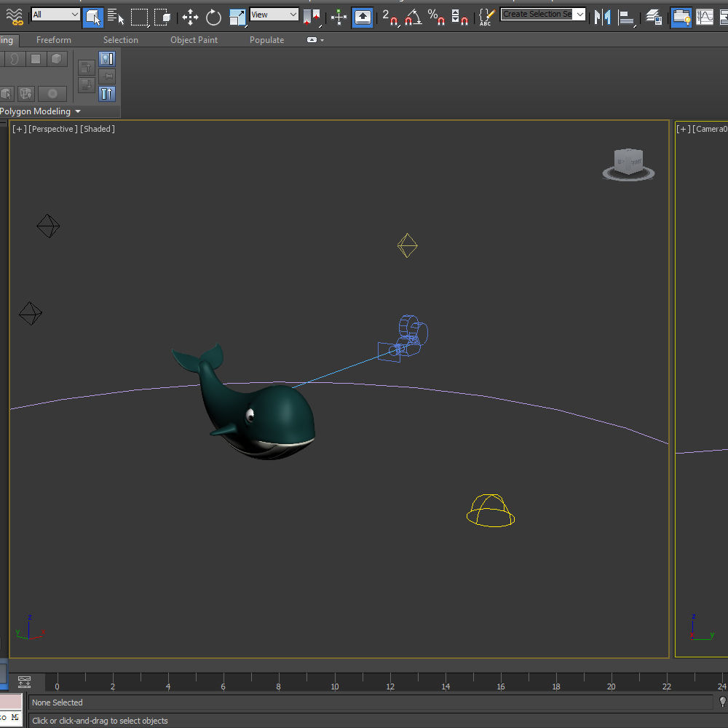Click the Border sub-object level icon
The width and height of the screenshot is (728, 728).
tap(15, 58)
